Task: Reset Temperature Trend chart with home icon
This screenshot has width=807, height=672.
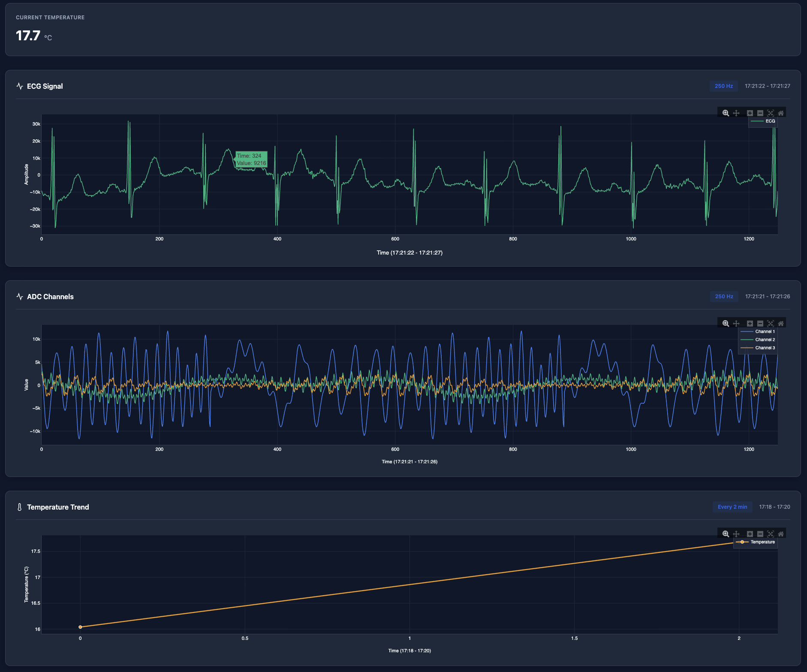Action: click(781, 534)
